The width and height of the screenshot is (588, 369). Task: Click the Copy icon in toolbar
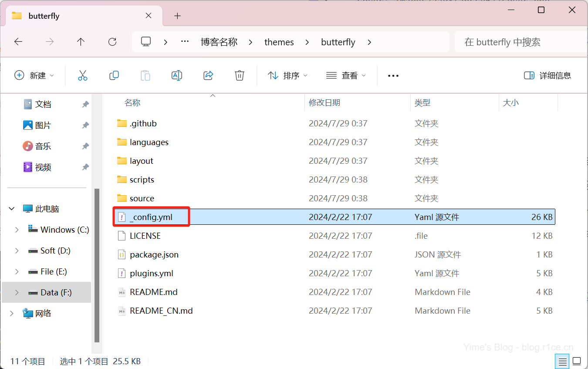pyautogui.click(x=114, y=75)
